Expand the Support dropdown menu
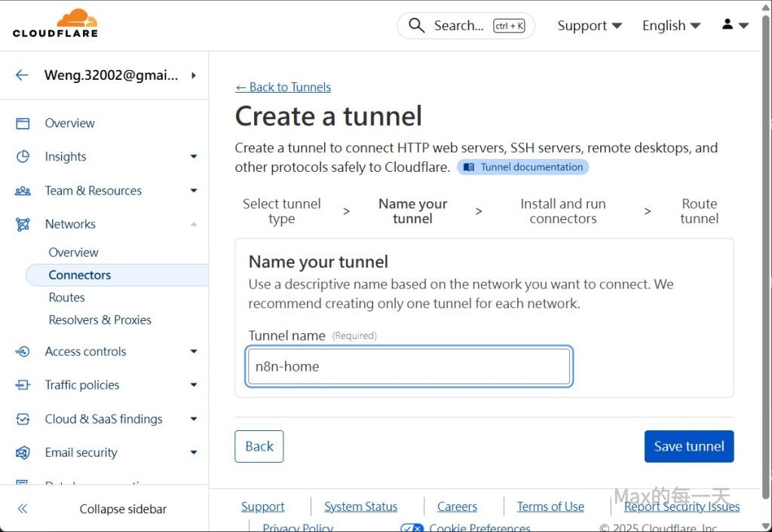The width and height of the screenshot is (772, 532). point(590,26)
